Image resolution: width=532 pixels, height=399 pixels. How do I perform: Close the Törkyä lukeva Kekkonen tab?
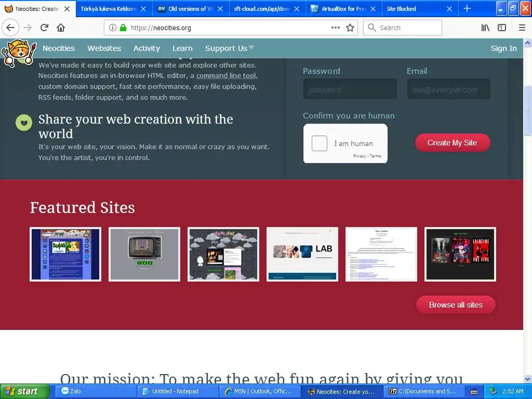[x=143, y=9]
